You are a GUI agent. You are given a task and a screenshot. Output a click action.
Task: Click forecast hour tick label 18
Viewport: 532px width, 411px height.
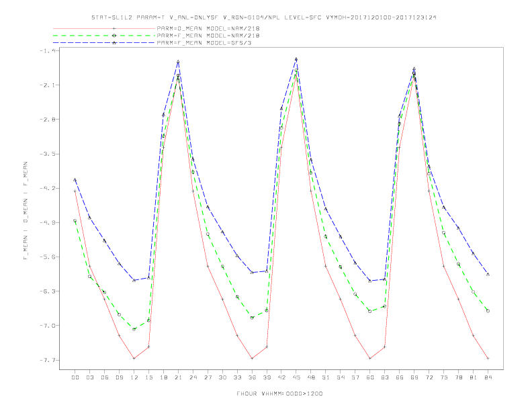pos(163,377)
